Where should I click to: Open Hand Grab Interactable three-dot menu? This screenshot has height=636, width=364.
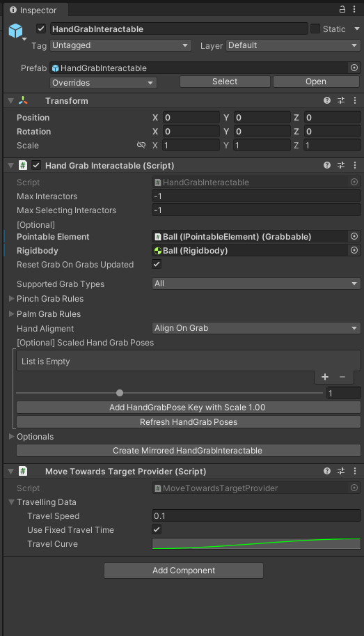(x=355, y=165)
